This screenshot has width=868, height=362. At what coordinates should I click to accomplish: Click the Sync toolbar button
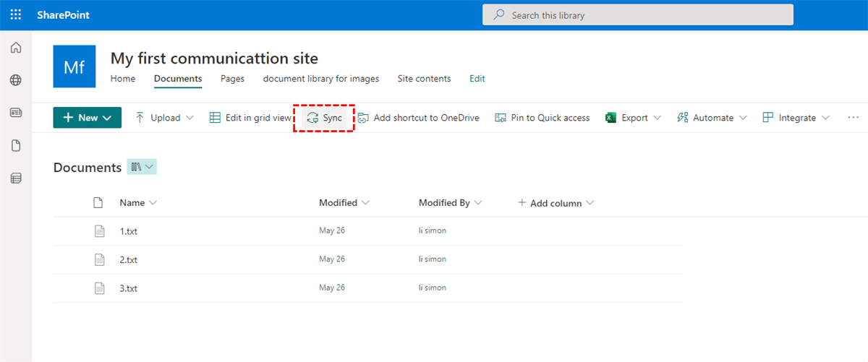(x=324, y=118)
